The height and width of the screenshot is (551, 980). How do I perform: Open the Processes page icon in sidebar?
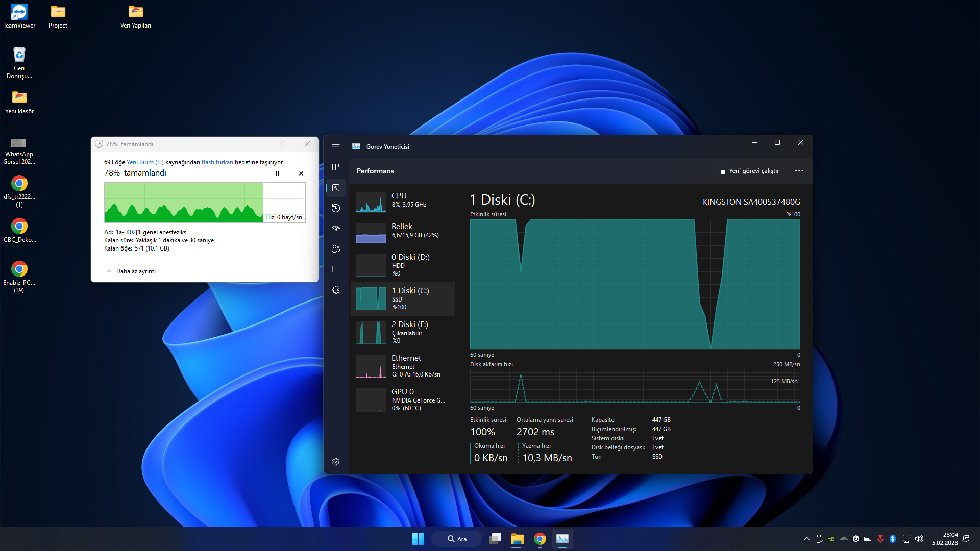pos(336,167)
